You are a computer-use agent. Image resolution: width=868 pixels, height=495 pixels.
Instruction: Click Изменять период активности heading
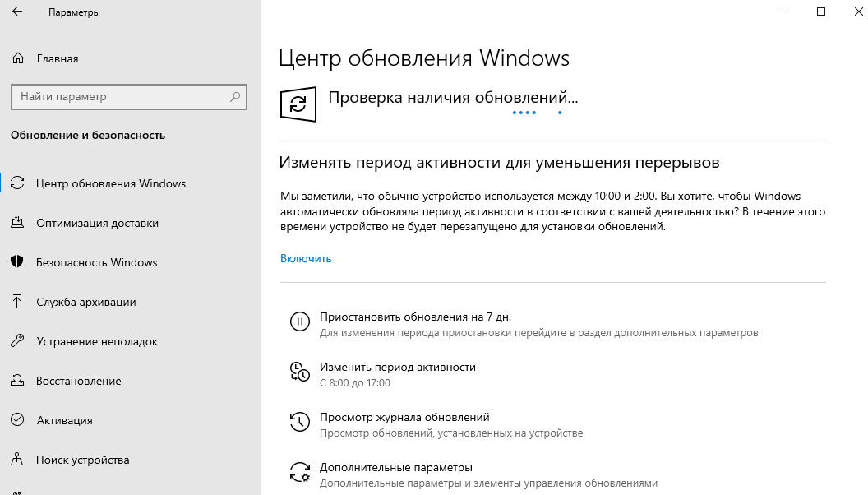(x=499, y=162)
